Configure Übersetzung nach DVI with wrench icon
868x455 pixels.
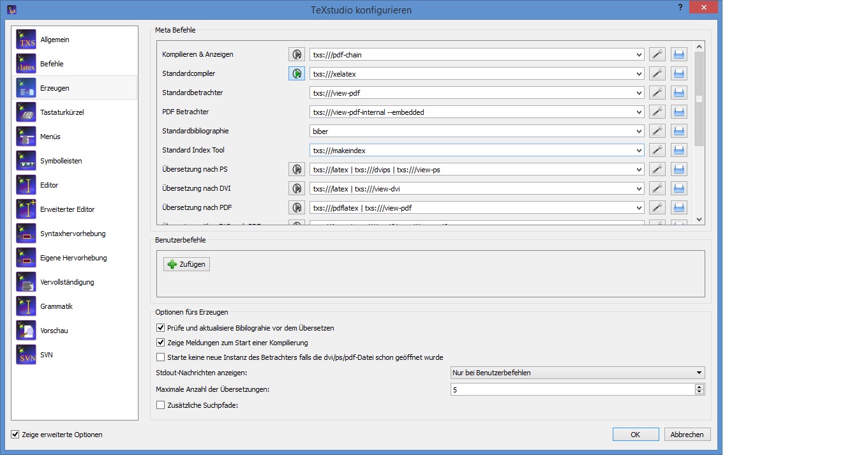click(x=657, y=189)
